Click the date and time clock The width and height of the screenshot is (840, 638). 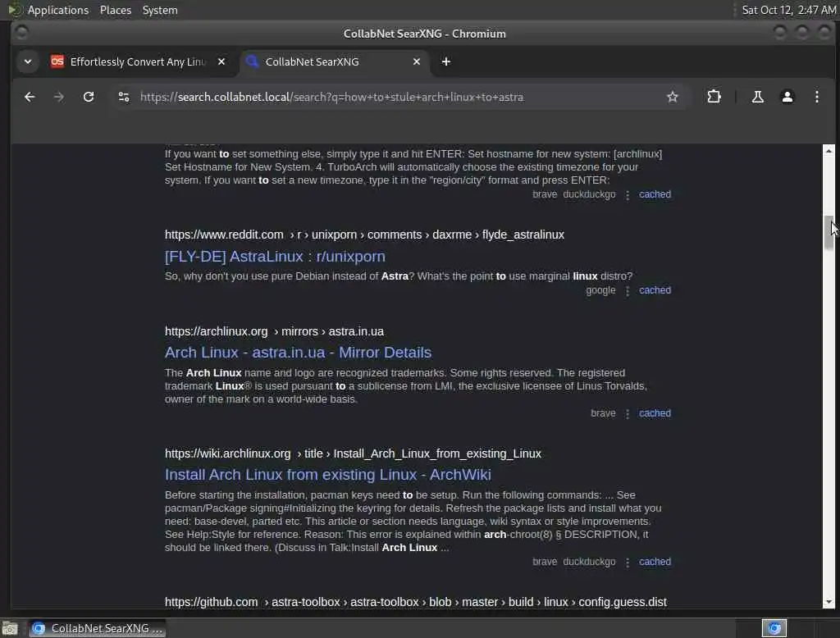point(788,10)
